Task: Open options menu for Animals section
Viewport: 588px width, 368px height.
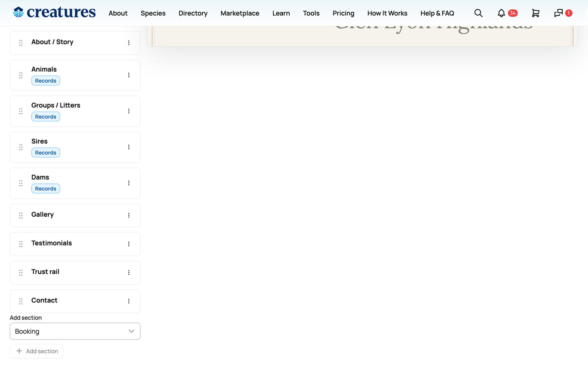Action: [129, 75]
